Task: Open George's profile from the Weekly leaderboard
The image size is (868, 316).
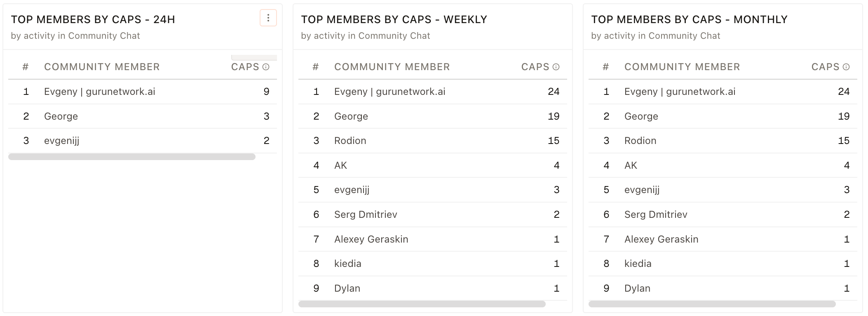Action: tap(351, 116)
